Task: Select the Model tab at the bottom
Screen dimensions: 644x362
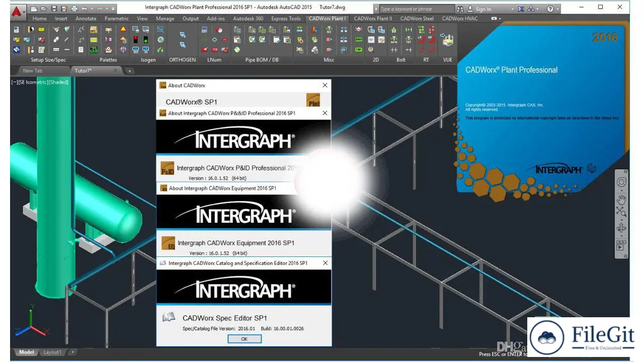Action: pos(26,352)
